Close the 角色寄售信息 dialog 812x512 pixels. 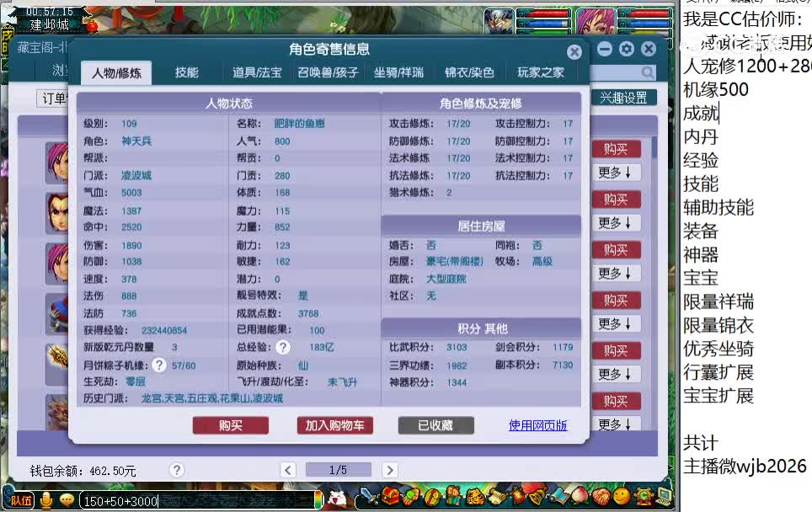coord(574,51)
